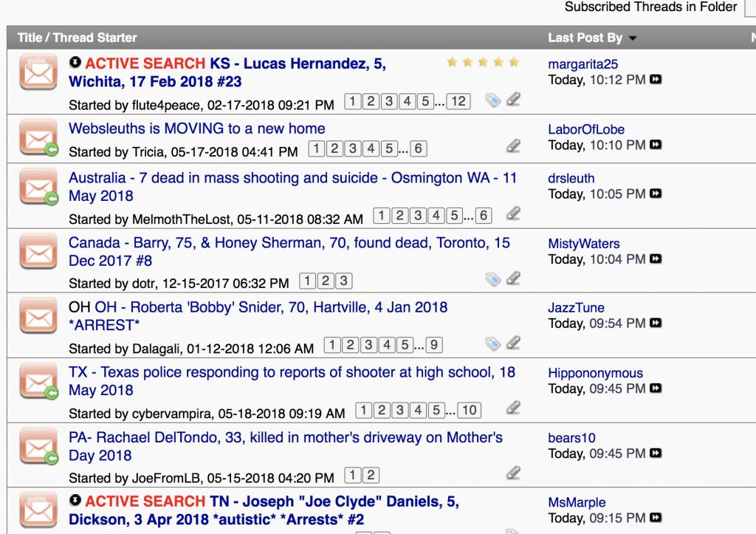Click sticky arrow icon before Joe Clyde Daniels title
This screenshot has height=534, width=756.
pos(75,502)
